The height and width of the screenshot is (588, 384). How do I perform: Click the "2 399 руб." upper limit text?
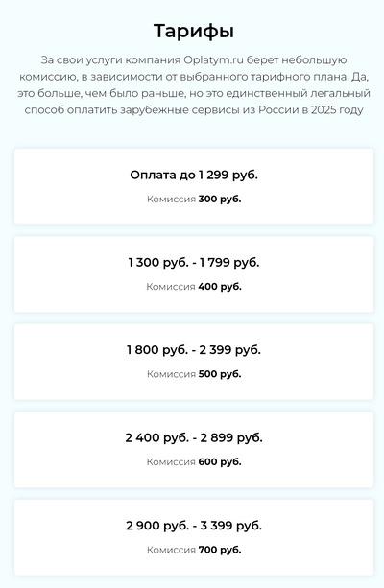[x=229, y=350]
